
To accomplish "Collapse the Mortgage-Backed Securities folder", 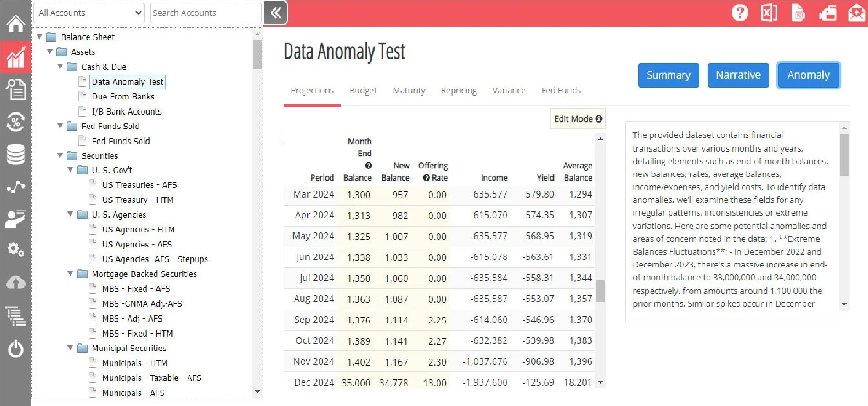I will click(x=70, y=273).
